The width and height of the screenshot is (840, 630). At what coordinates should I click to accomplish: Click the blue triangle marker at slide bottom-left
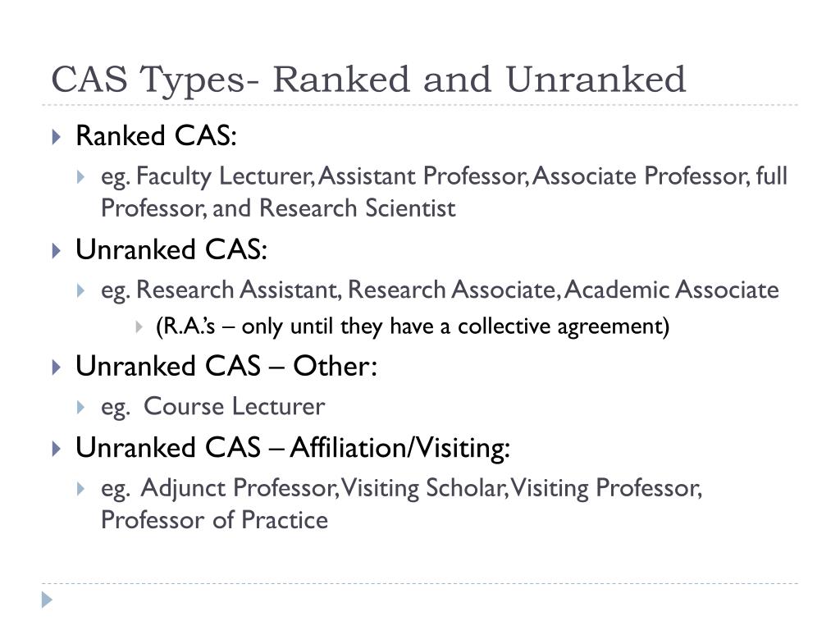[47, 600]
